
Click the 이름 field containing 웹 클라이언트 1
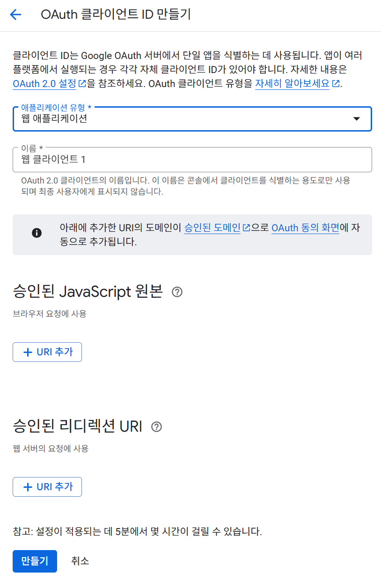(x=192, y=160)
